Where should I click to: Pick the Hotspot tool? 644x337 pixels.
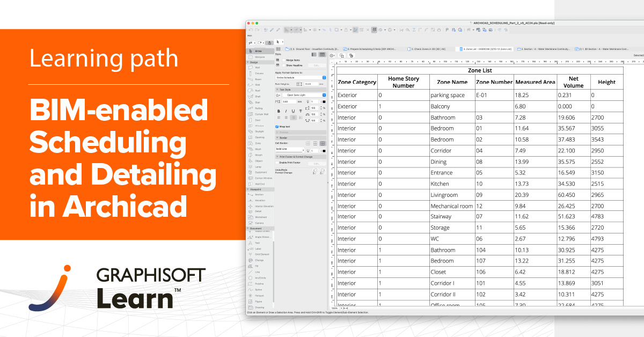(x=259, y=295)
